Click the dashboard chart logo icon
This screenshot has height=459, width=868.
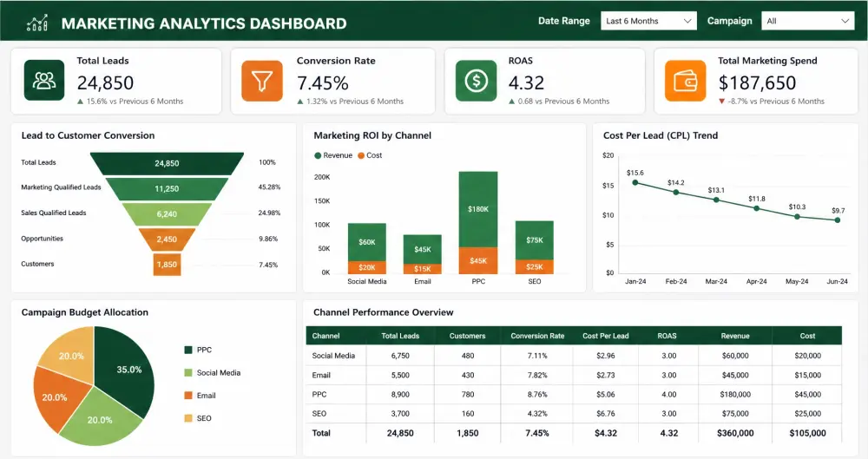(x=37, y=23)
